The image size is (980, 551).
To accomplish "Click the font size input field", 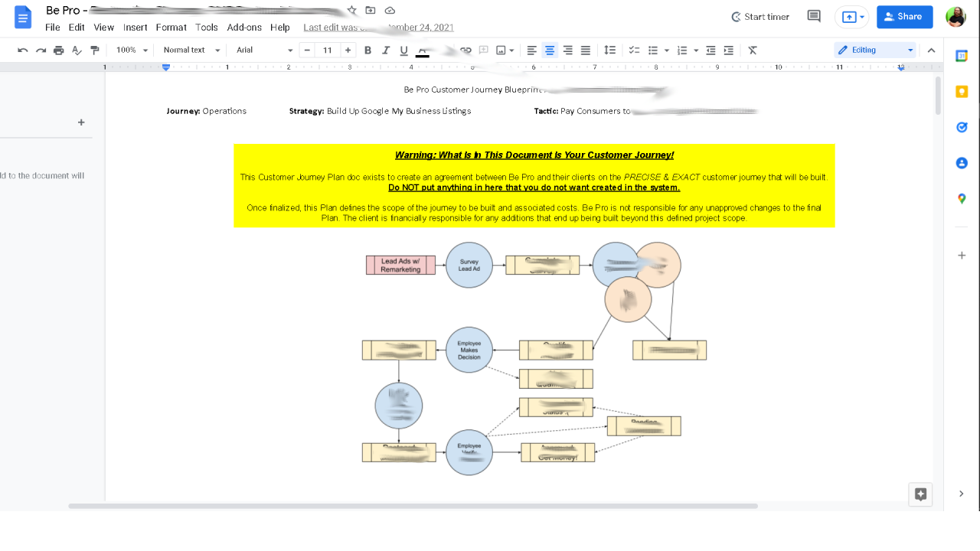I will click(328, 51).
